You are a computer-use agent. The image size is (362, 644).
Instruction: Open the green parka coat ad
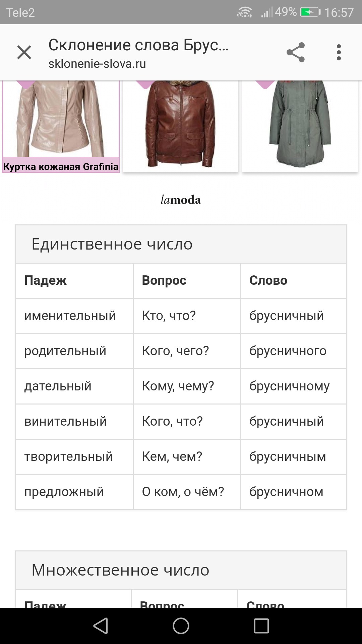pyautogui.click(x=300, y=126)
